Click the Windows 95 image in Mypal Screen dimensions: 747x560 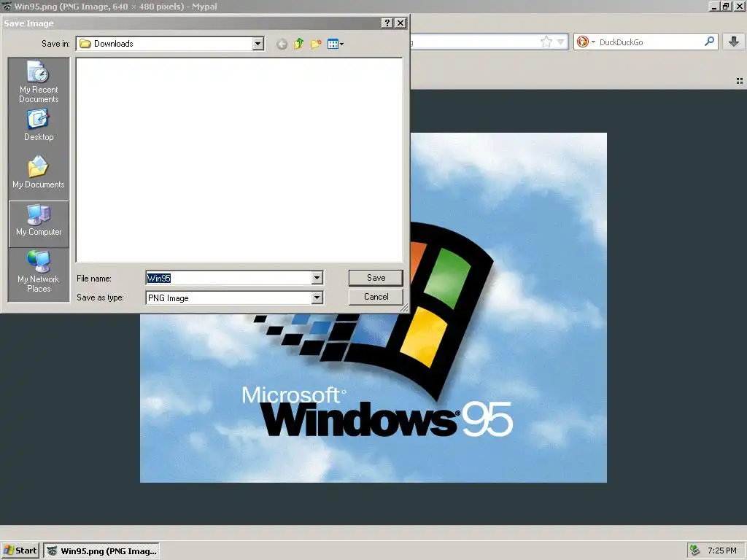(x=373, y=308)
